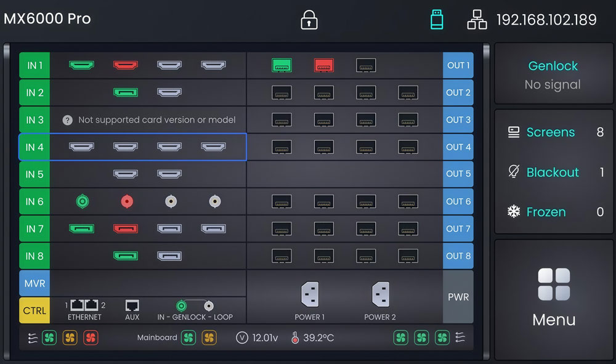The image size is (616, 364).
Task: Switch to the CTRL row
Action: (34, 310)
